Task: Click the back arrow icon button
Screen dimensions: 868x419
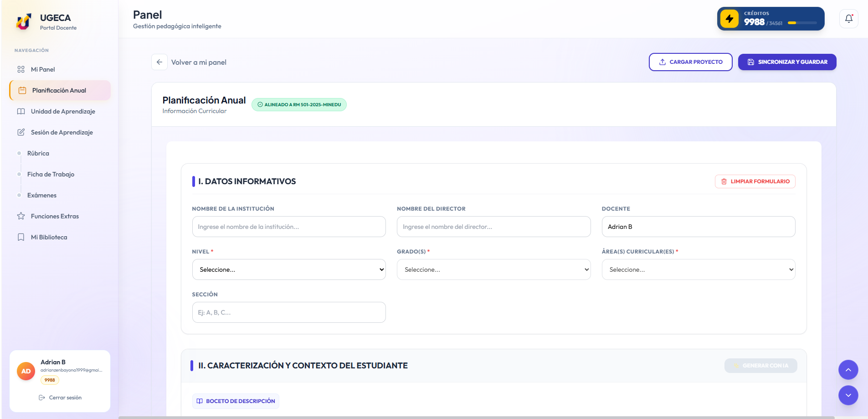Action: pos(159,62)
